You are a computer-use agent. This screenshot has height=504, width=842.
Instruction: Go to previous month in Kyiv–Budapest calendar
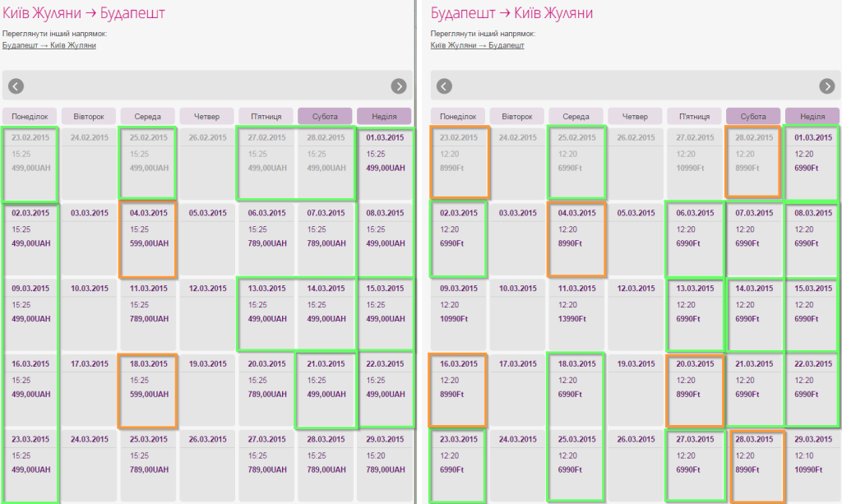tap(16, 86)
